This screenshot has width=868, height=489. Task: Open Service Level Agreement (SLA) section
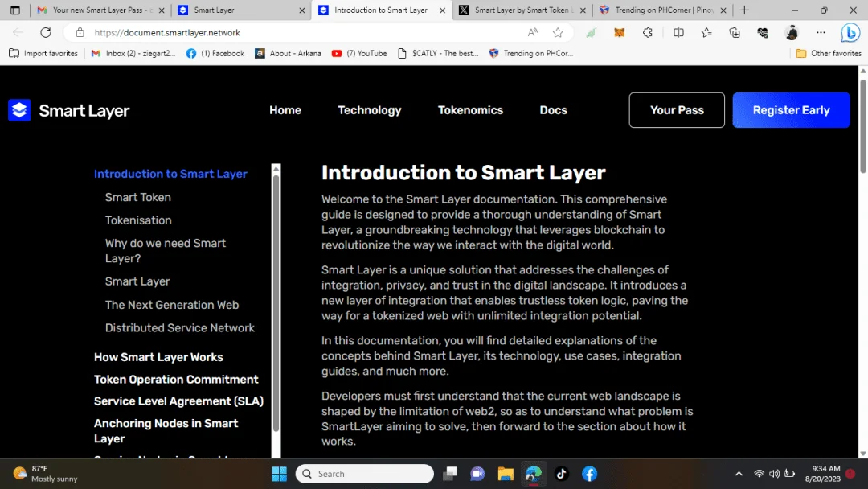tap(178, 401)
